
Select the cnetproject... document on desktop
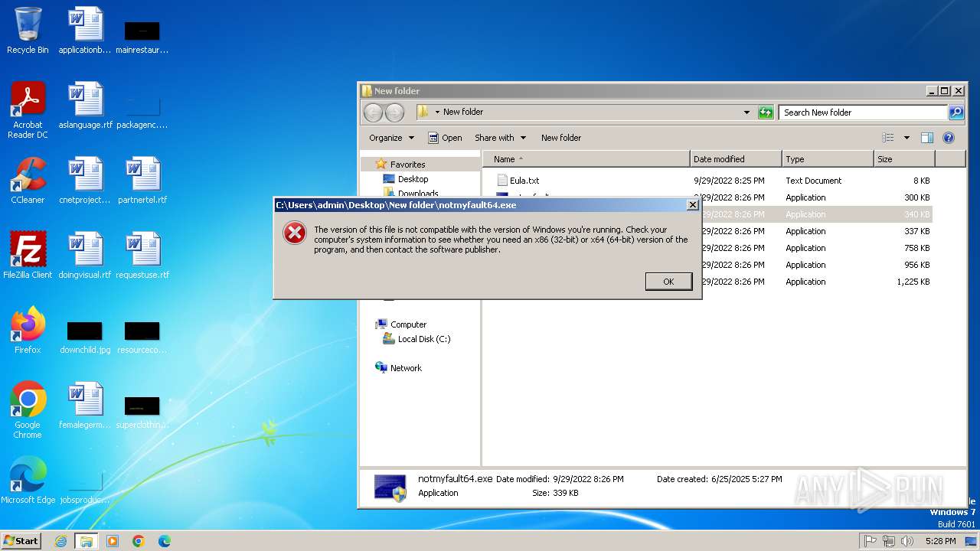(85, 181)
